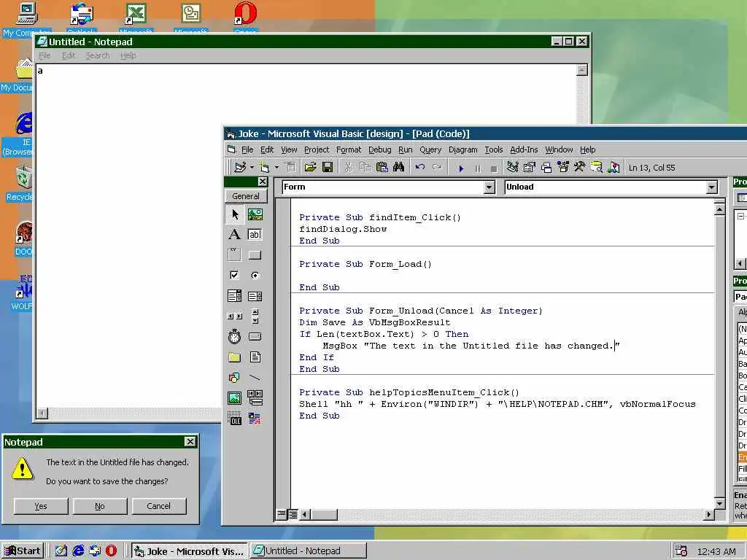Switch code window to Full Module View
This screenshot has height=560, width=747.
tap(293, 514)
